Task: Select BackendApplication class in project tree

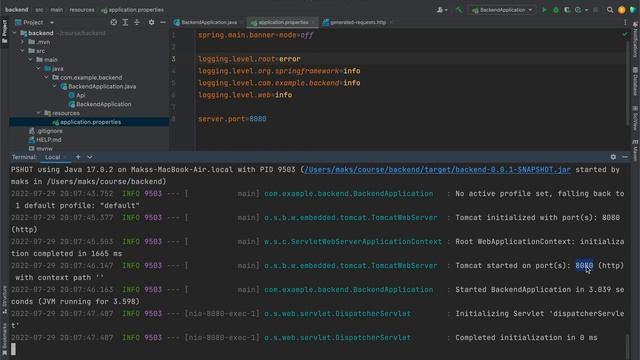Action: [x=103, y=104]
